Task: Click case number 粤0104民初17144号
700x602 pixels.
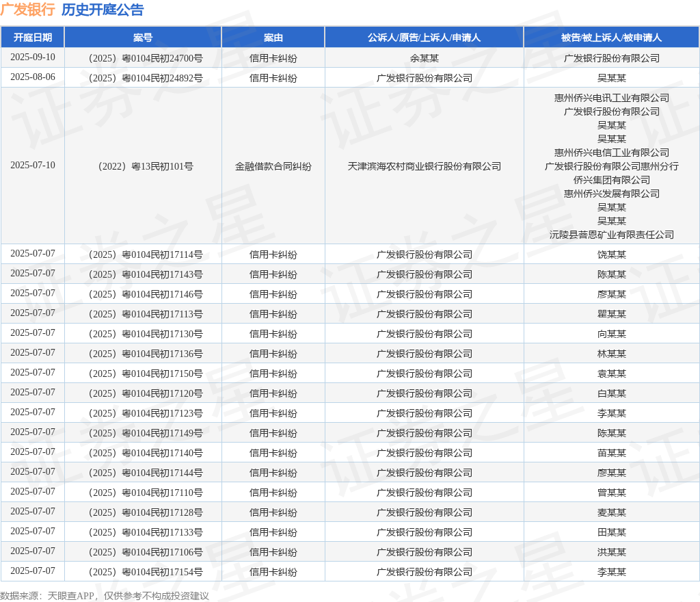Action: [146, 473]
